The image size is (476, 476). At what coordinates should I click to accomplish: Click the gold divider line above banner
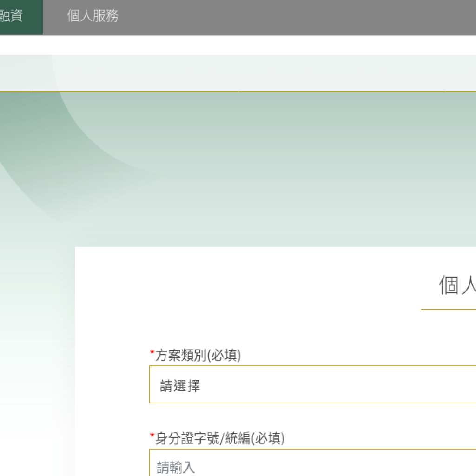pos(232,92)
